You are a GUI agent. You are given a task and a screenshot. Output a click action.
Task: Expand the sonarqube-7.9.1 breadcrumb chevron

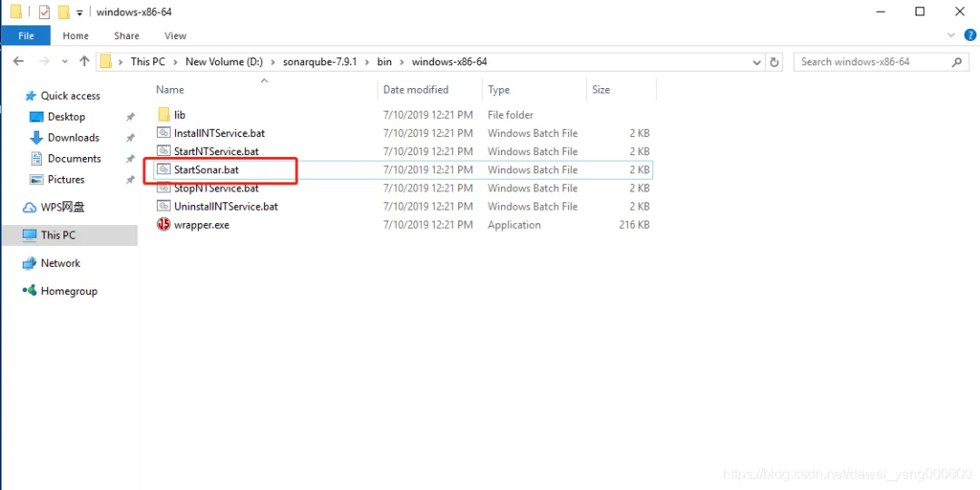click(367, 62)
